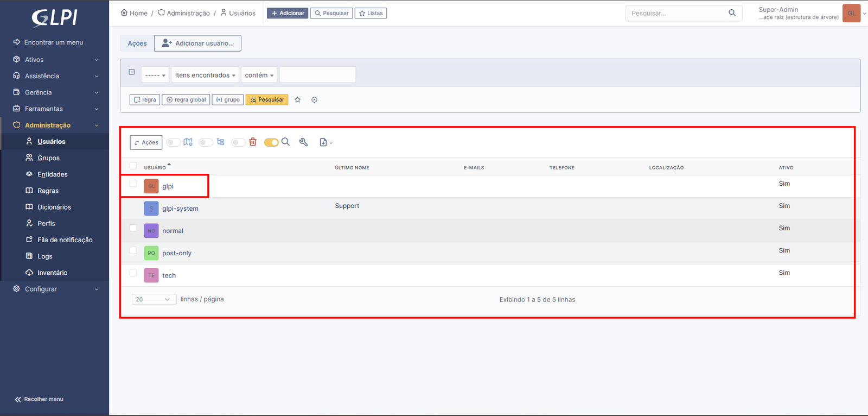Open the wrench column options icon
The image size is (868, 416).
coord(303,142)
